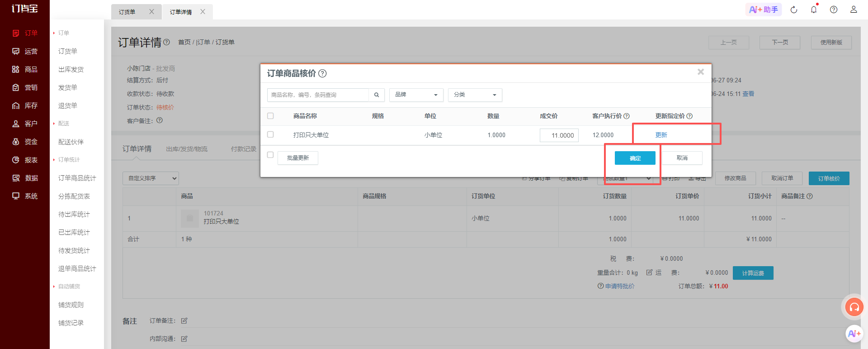Open 订单商品统计 in the submenu

pyautogui.click(x=77, y=178)
